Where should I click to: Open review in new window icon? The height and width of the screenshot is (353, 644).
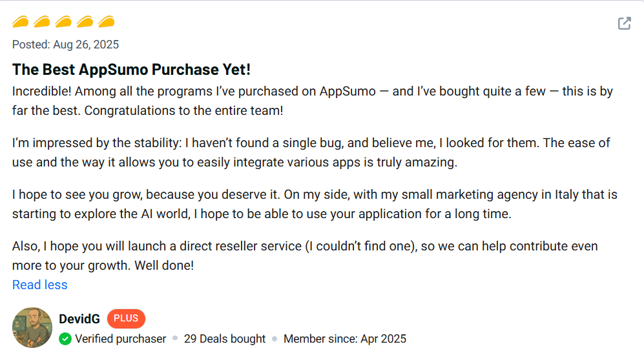tap(624, 24)
